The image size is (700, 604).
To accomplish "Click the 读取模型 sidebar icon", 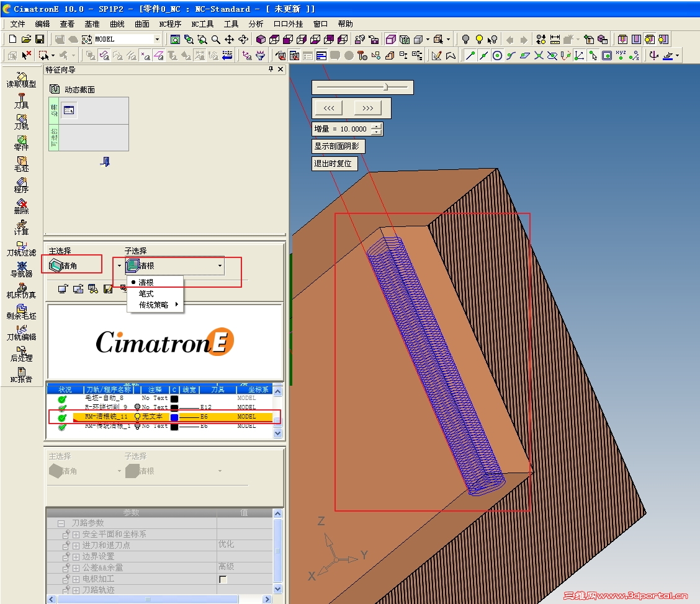I will [21, 80].
